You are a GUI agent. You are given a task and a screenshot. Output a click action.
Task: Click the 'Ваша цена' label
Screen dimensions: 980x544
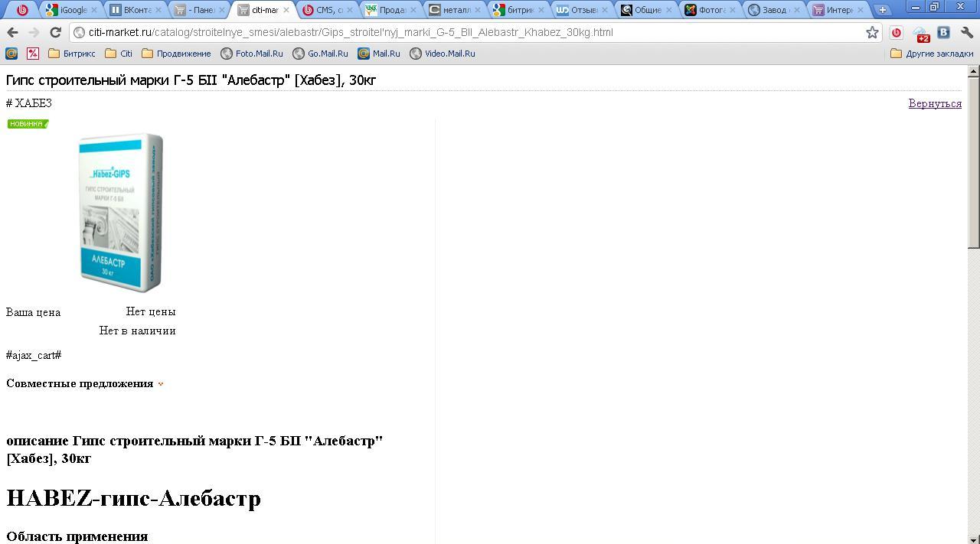click(33, 312)
